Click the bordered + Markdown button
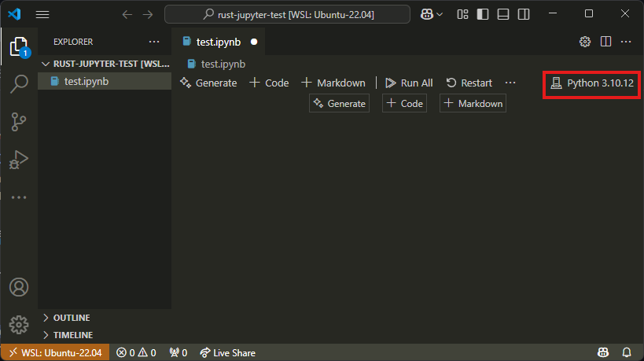Screen dimensions: 644x361 473,103
